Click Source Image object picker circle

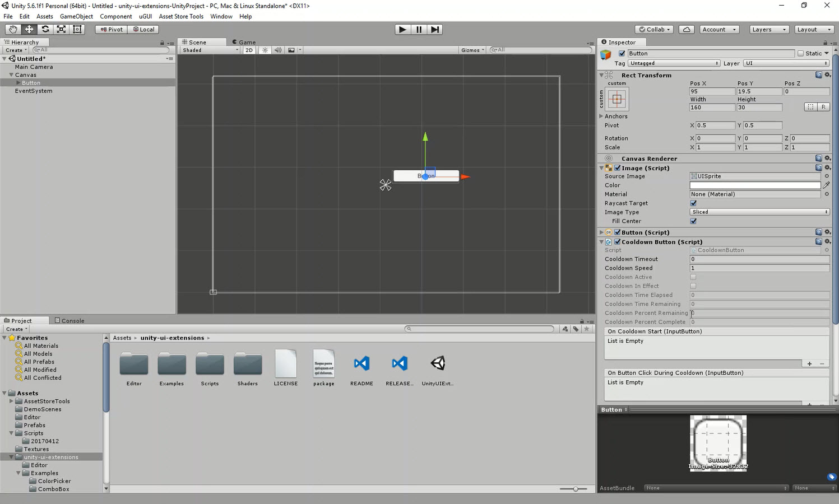coord(827,176)
